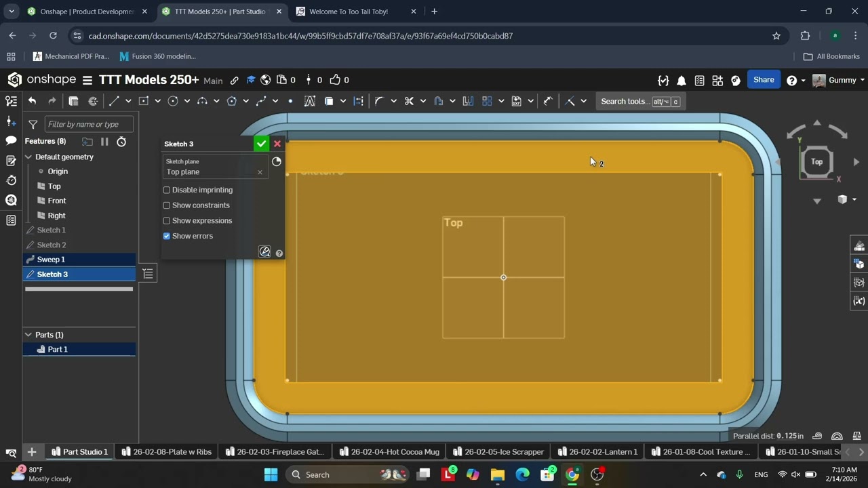The width and height of the screenshot is (868, 488).
Task: Select the Corner rectangle sketch tool
Action: point(143,101)
